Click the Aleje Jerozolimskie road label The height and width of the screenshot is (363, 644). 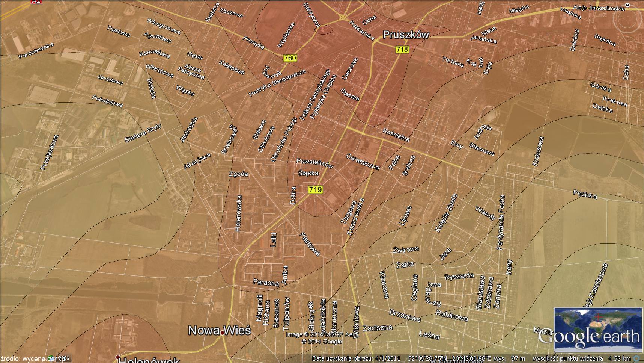[599, 8]
